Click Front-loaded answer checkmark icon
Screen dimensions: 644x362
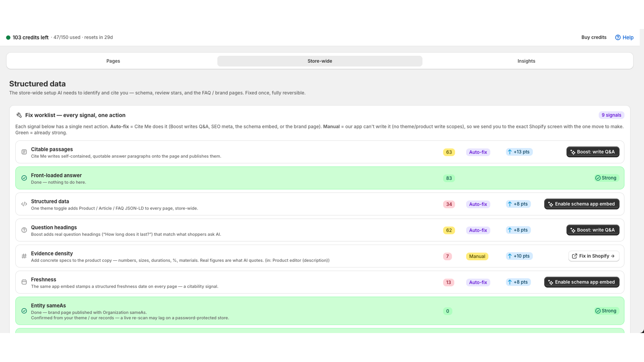coord(24,178)
